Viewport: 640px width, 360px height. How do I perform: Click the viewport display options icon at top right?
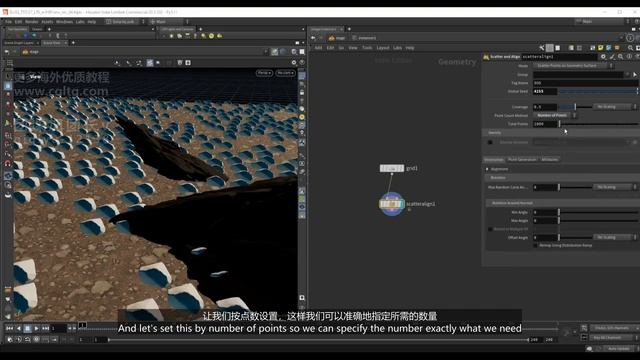[x=293, y=62]
